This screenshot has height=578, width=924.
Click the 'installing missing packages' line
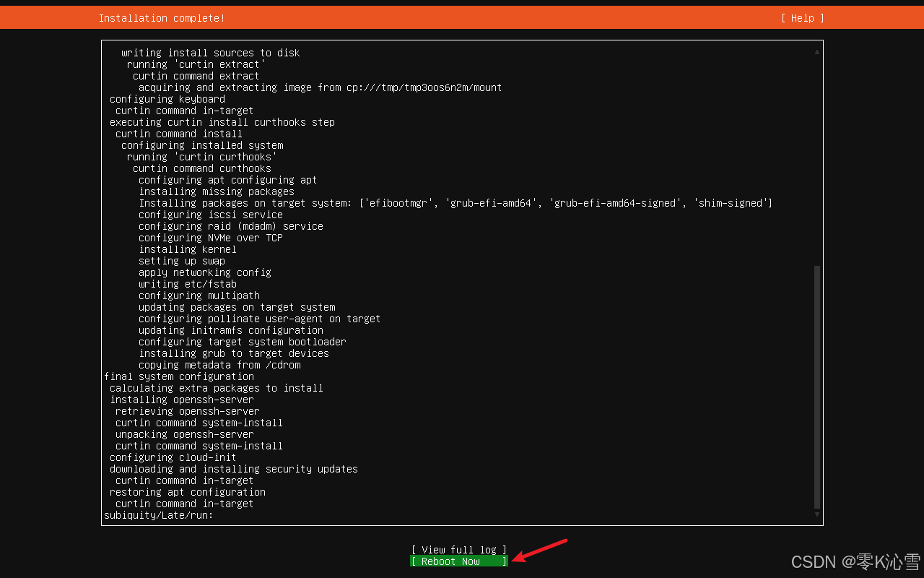tap(217, 191)
